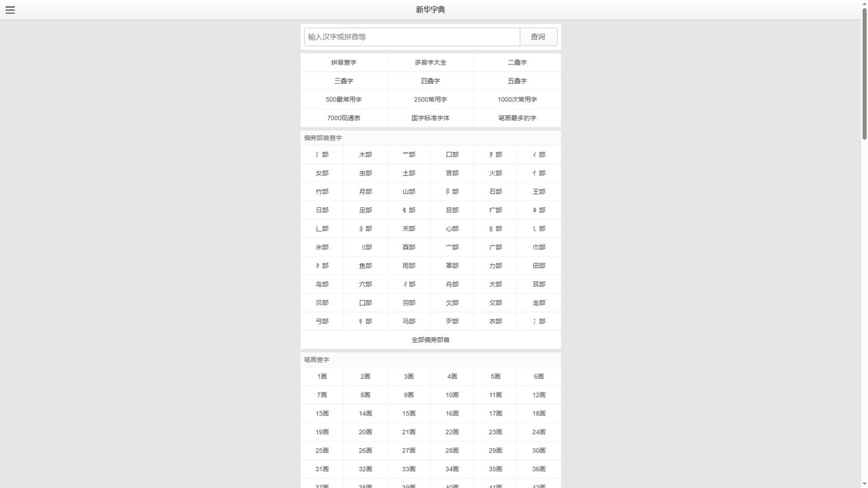Viewport: 868px width, 488px height.
Task: Select 走部 radical
Action: (539, 303)
